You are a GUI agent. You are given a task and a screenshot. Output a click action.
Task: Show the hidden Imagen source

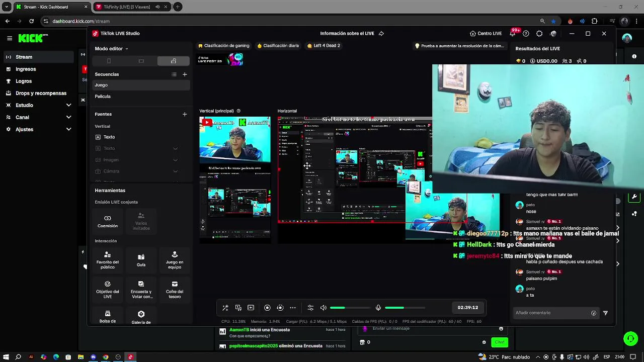point(175,160)
